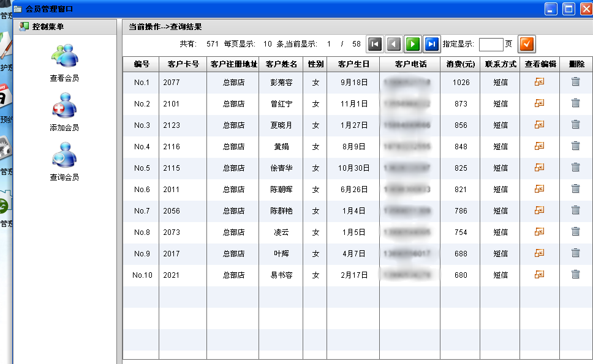Select birthday cell 1月5日
Screen dimensions: 593x364
coord(353,232)
